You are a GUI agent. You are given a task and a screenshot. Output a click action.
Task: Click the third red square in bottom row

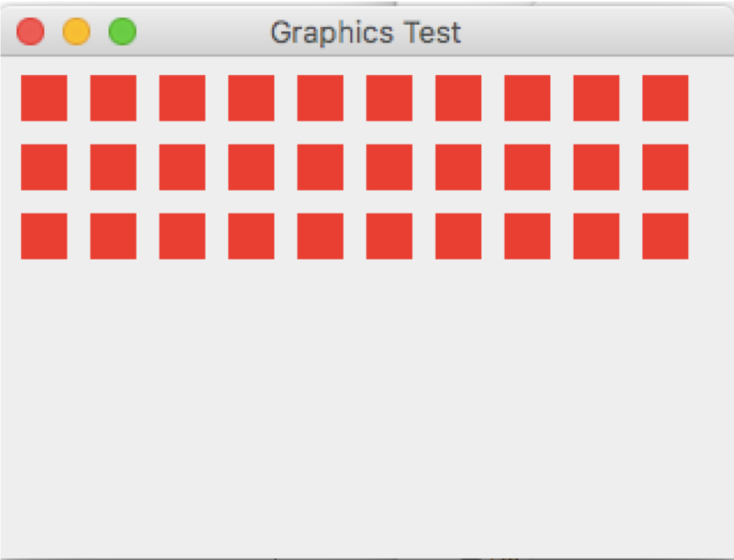click(x=182, y=236)
